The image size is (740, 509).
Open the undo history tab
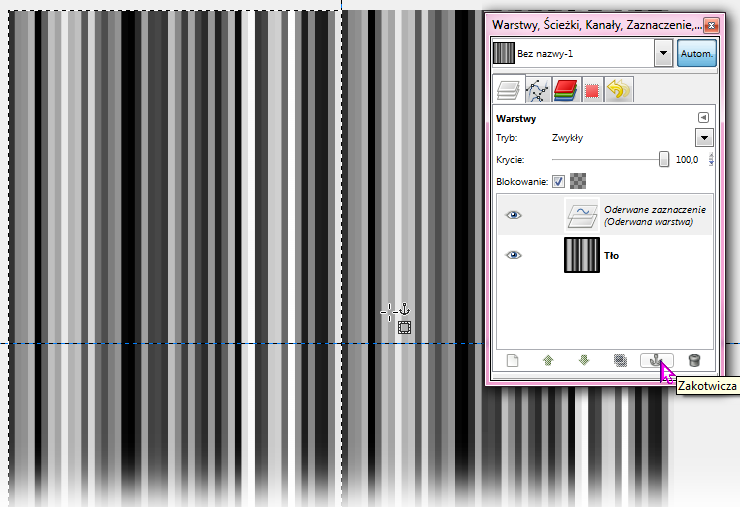[x=619, y=90]
